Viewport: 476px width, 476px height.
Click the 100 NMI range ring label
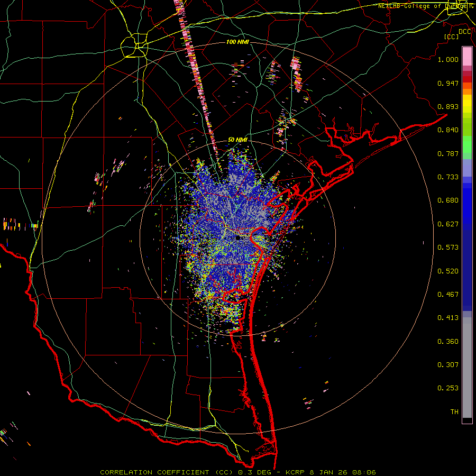click(x=237, y=42)
